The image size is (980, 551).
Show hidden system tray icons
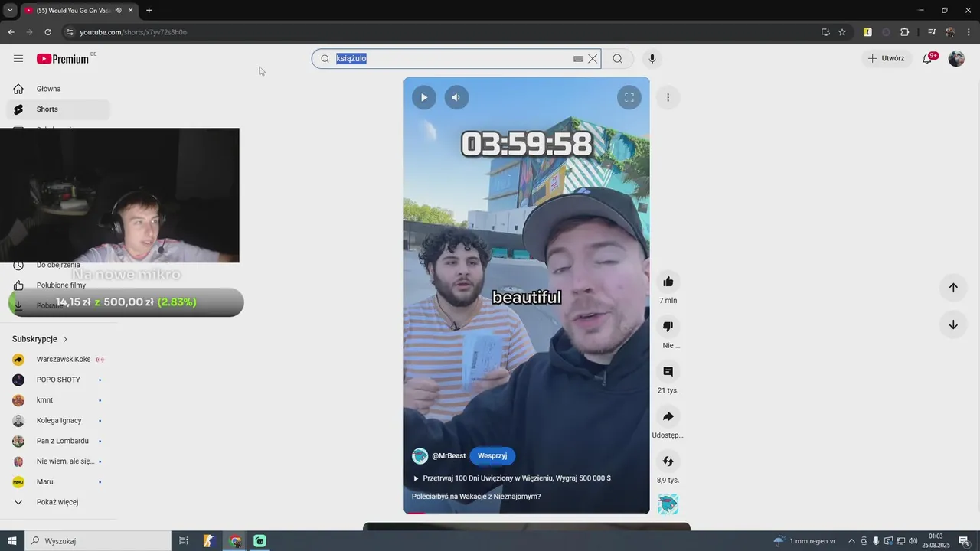click(851, 541)
